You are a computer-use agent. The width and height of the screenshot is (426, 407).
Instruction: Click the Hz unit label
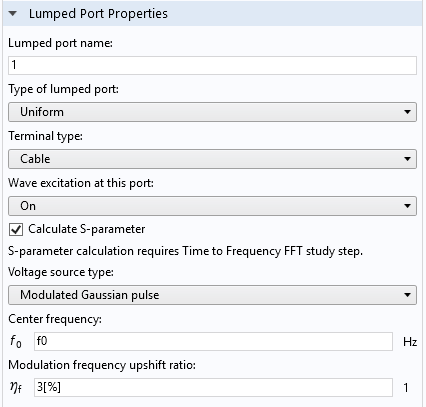[410, 342]
